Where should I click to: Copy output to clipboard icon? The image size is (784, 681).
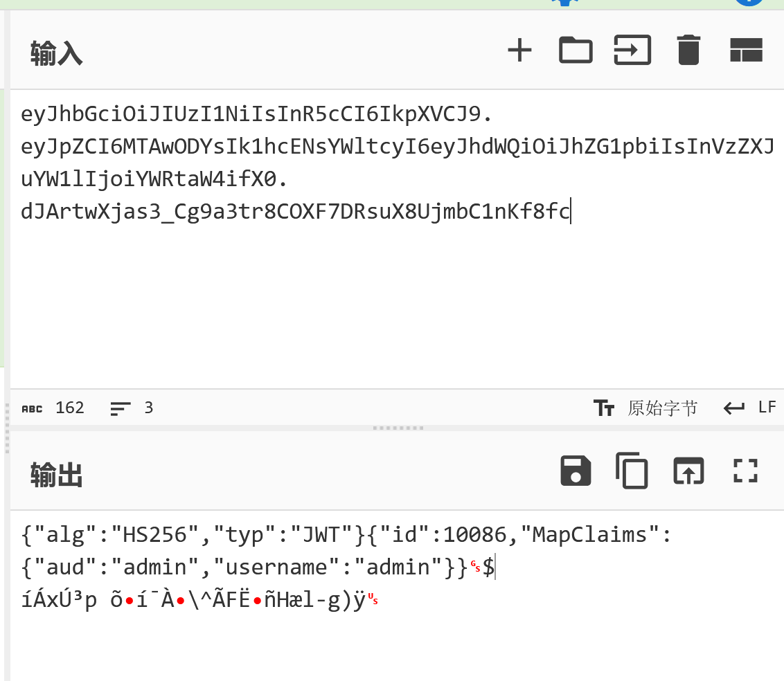pyautogui.click(x=632, y=471)
